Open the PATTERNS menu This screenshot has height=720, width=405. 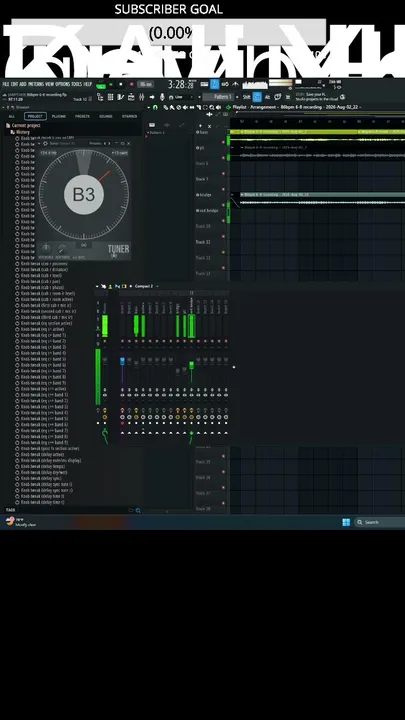pos(36,84)
